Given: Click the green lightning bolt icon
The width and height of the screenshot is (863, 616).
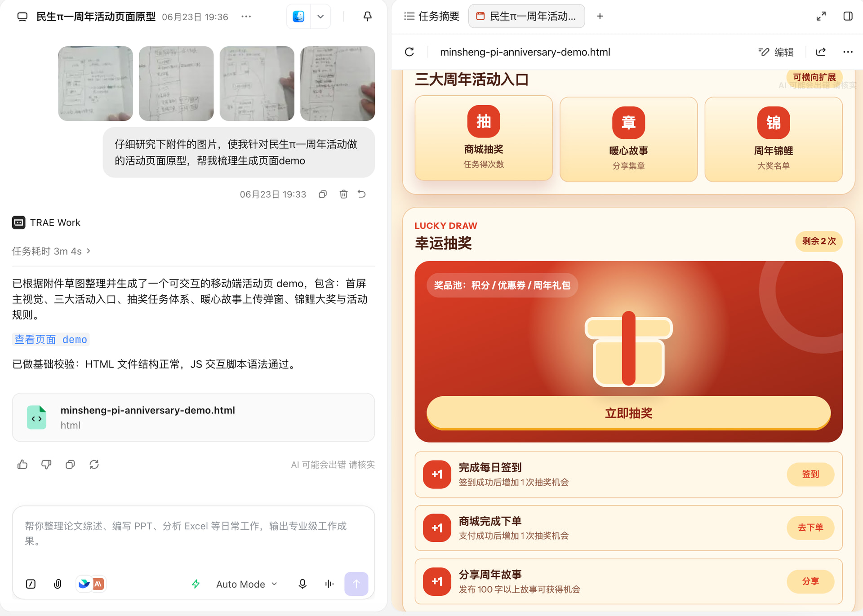Looking at the screenshot, I should (196, 584).
